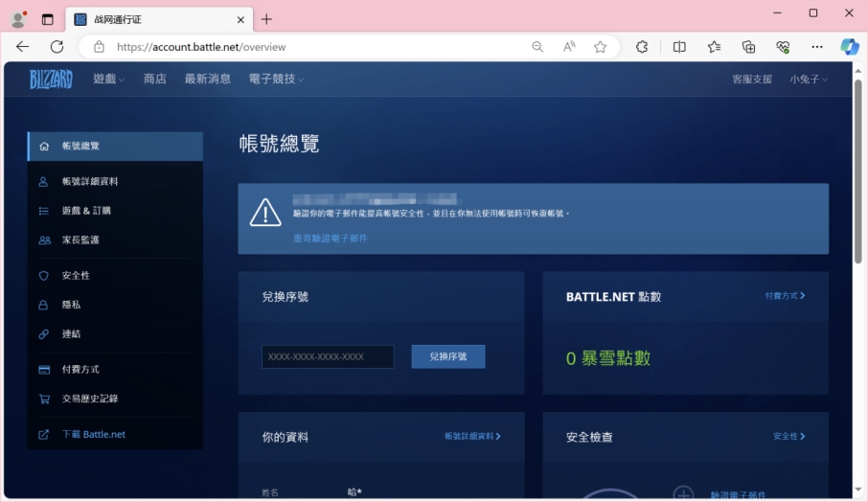The image size is (868, 502).
Task: Open 付費方式 in sidebar
Action: (x=115, y=370)
